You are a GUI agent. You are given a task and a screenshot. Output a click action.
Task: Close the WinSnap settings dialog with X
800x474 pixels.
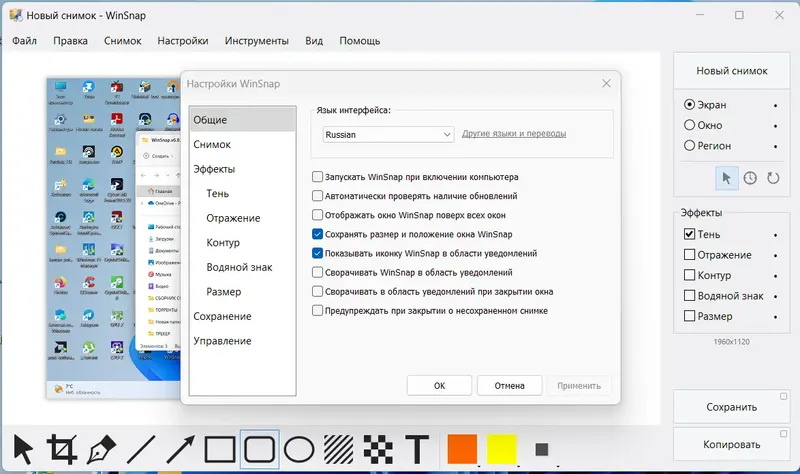606,83
